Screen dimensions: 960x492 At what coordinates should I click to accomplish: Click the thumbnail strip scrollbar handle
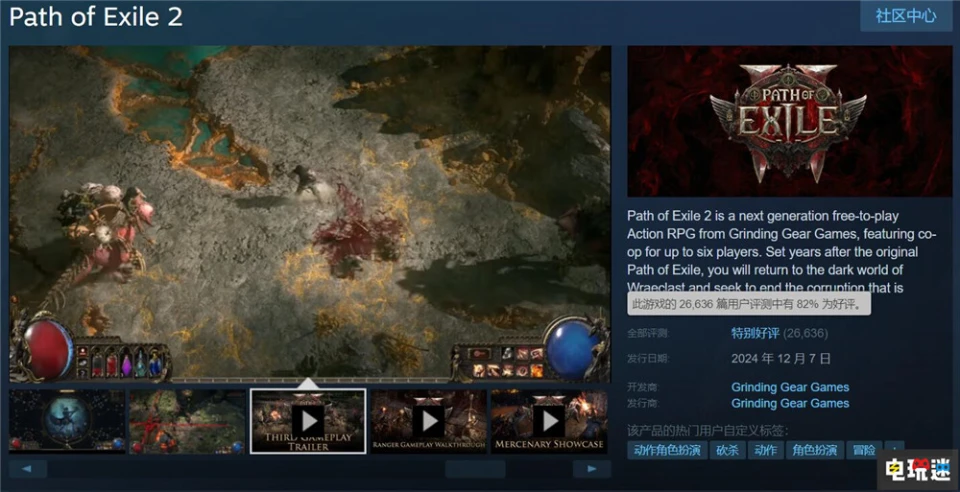click(x=475, y=469)
